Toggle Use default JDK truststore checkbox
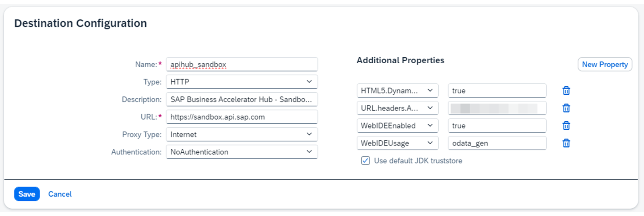The image size is (644, 216). coord(365,161)
